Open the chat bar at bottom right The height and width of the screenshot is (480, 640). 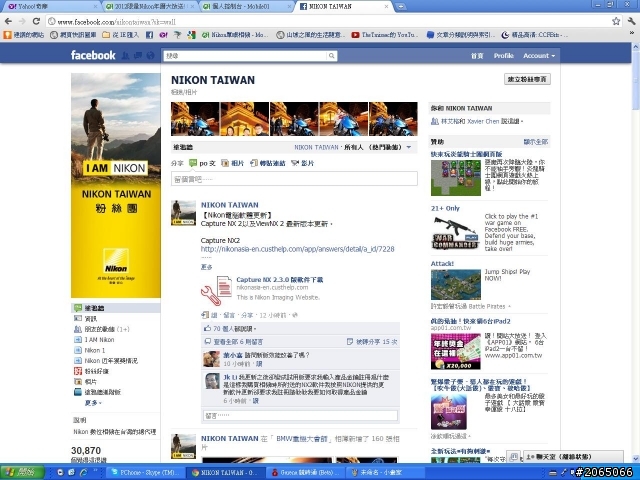573,457
